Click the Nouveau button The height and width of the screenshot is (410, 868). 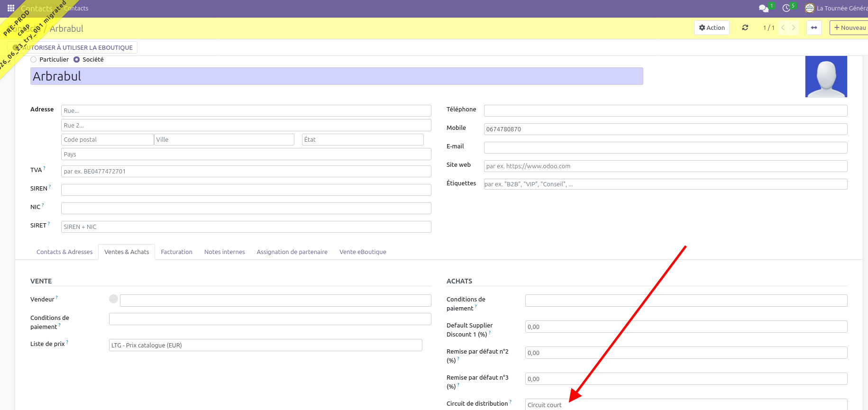click(850, 27)
